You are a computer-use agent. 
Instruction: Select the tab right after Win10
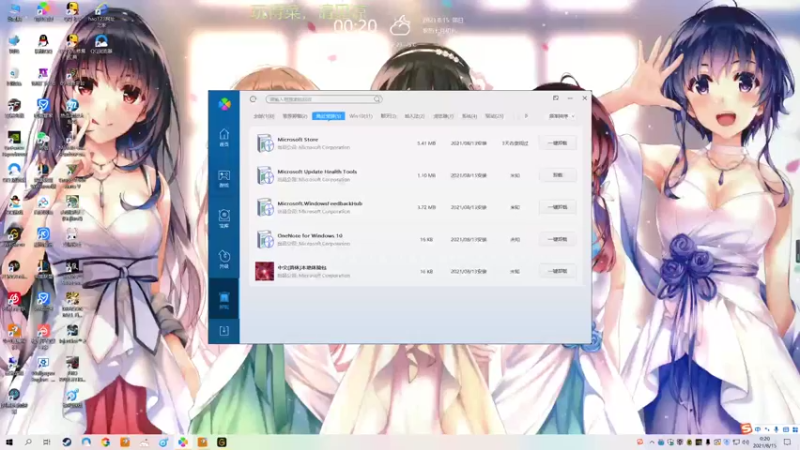(388, 116)
